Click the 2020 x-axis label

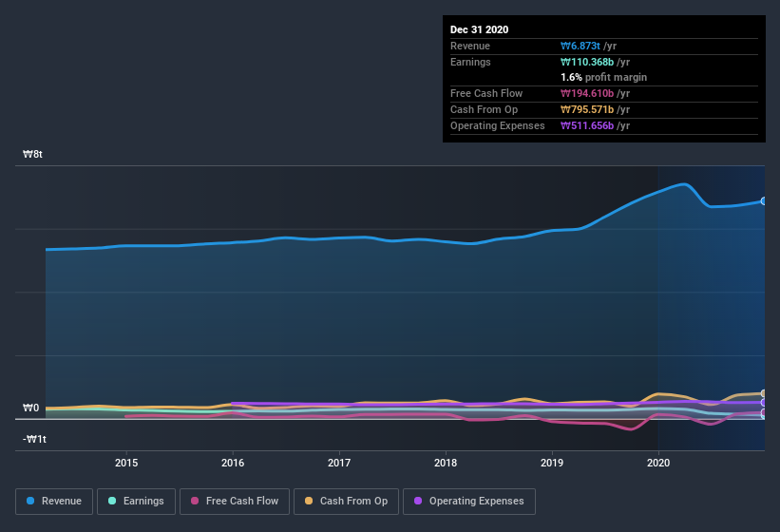(658, 463)
